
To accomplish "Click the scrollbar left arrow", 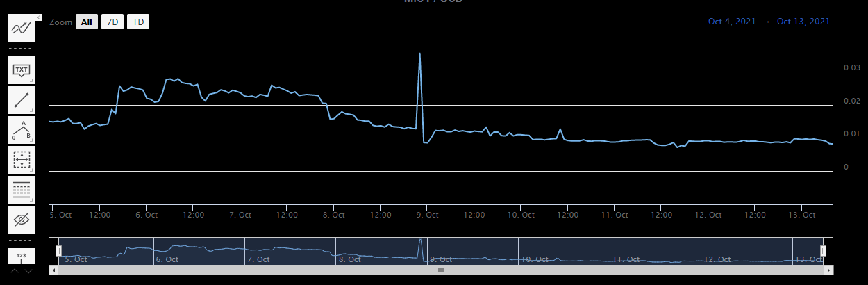I will 52,270.
